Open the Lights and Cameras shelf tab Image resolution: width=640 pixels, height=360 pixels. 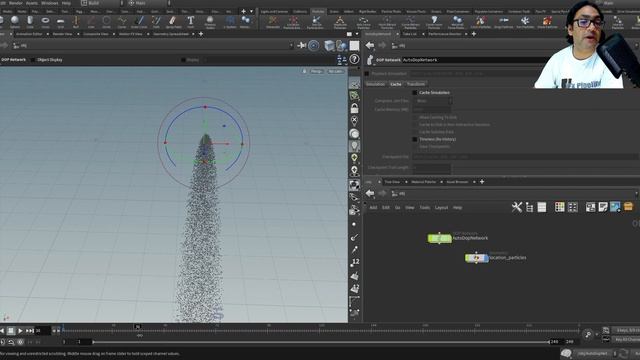coord(274,11)
